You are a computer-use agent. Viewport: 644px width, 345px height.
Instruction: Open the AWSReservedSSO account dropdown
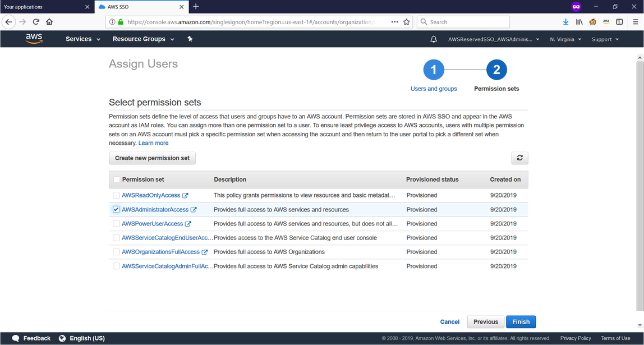coord(494,39)
